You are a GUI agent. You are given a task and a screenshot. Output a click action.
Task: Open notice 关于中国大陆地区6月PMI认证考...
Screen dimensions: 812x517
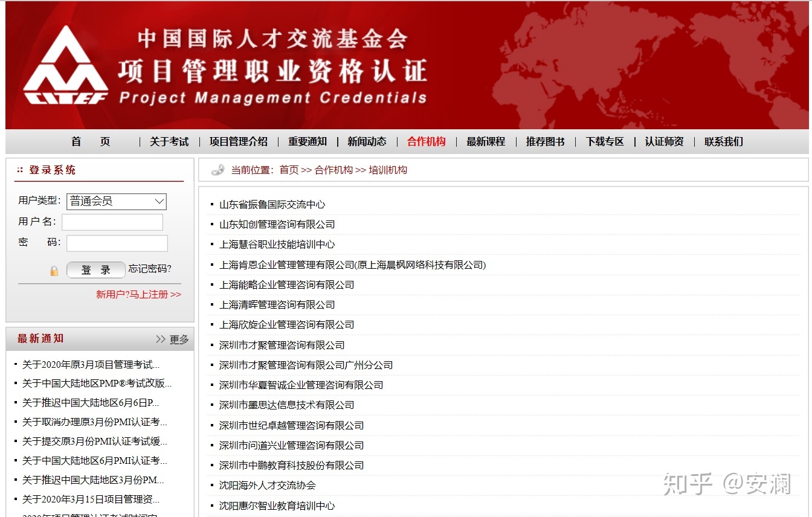pyautogui.click(x=95, y=461)
